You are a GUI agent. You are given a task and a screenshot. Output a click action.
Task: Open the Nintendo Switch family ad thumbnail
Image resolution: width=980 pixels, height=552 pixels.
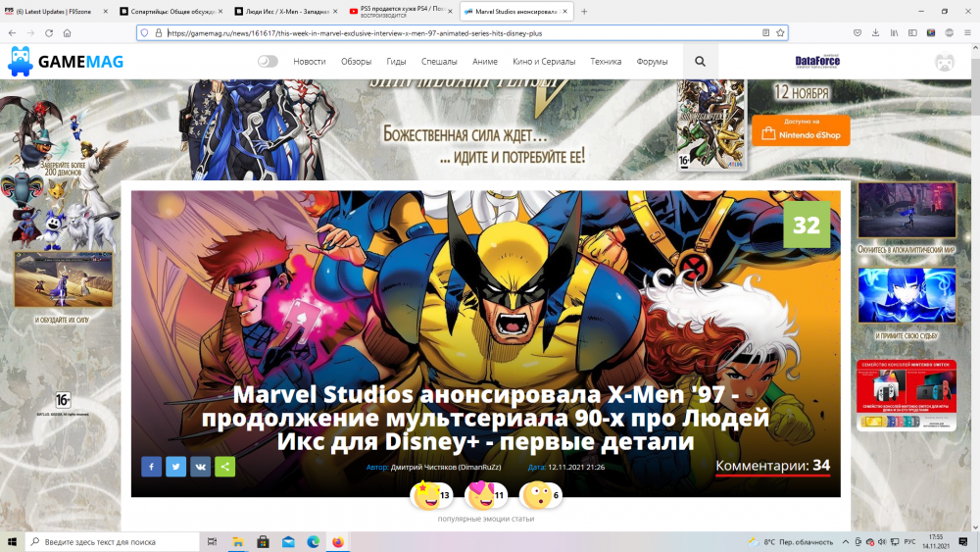906,395
